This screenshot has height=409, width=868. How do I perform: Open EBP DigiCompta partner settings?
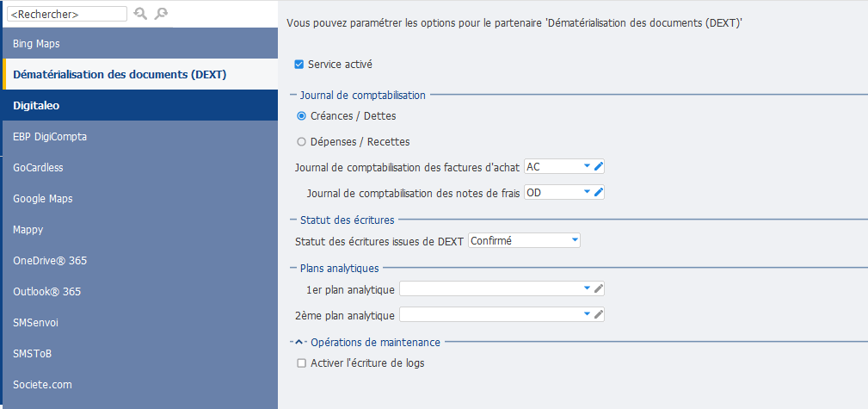pyautogui.click(x=139, y=136)
